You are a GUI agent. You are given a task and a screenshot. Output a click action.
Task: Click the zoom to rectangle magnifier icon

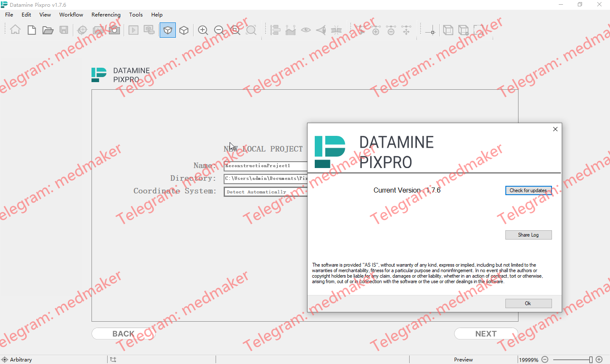coord(236,30)
